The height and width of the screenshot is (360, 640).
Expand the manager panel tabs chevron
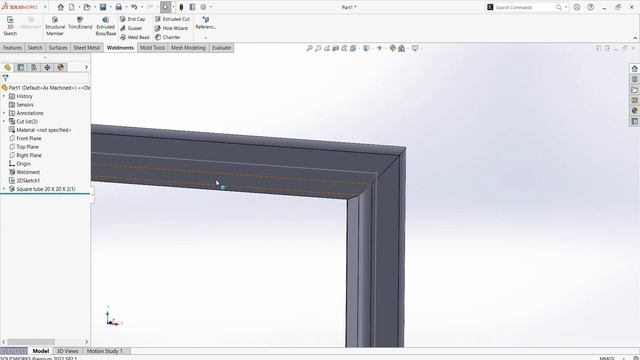click(x=86, y=67)
